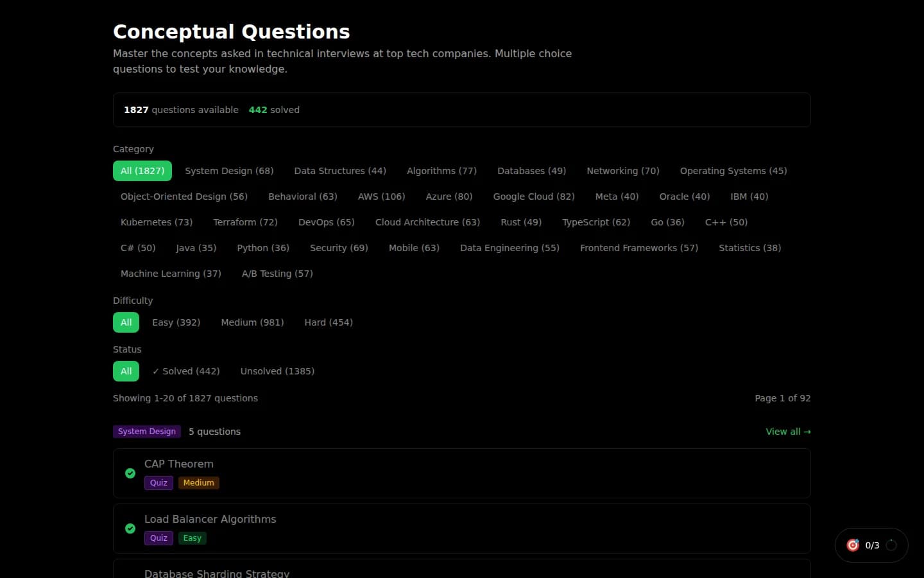This screenshot has height=578, width=924.
Task: Filter by Cloud Architecture (63)
Action: click(x=427, y=222)
